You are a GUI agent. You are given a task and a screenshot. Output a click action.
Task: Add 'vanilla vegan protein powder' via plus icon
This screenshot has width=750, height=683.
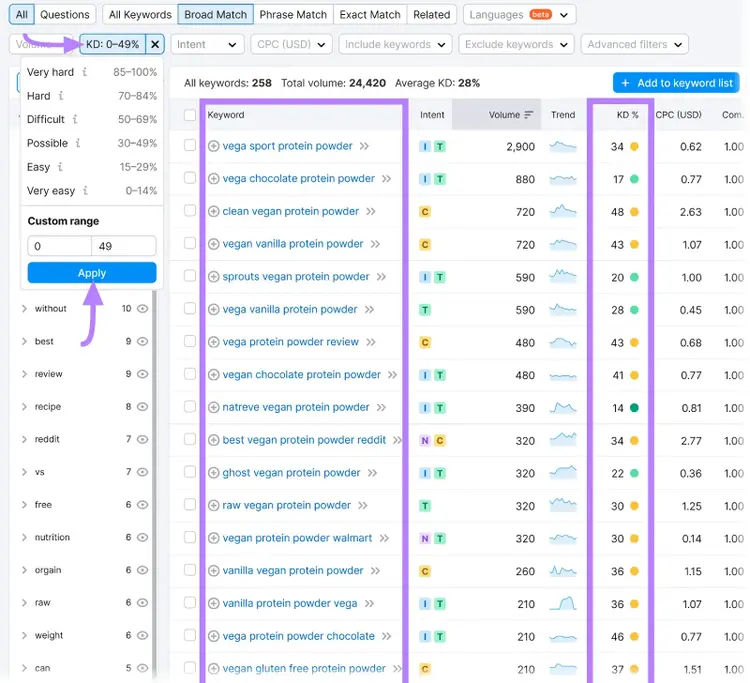click(x=214, y=571)
